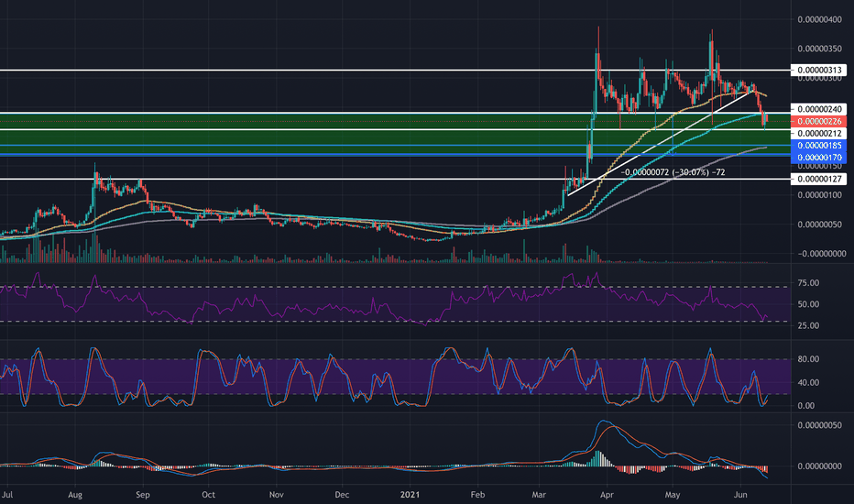
Task: Click the Aug label on time axis
Action: pyautogui.click(x=74, y=495)
